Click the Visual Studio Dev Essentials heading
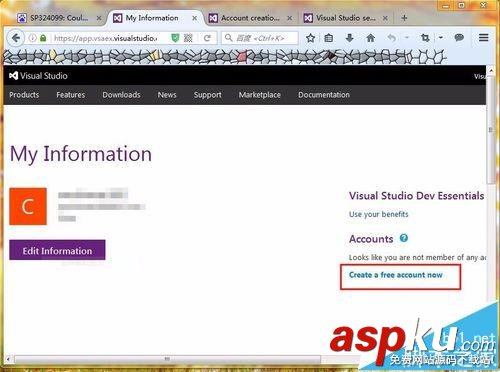Viewport: 500px width, 372px height. point(417,196)
